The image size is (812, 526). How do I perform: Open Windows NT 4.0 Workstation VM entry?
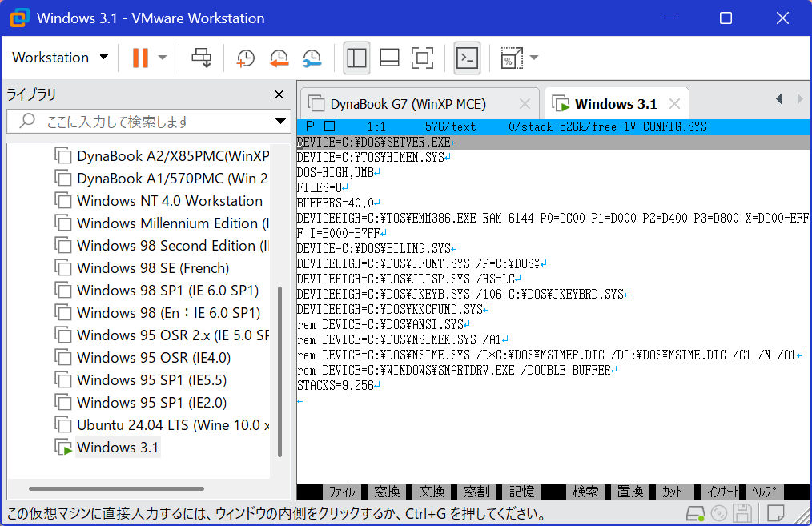click(x=169, y=201)
